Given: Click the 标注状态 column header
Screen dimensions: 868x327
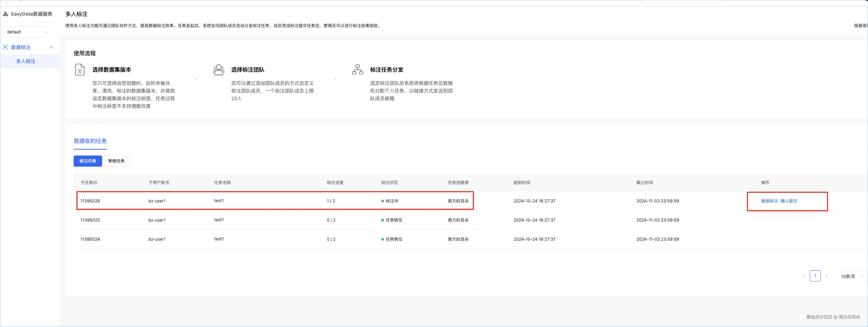Looking at the screenshot, I should 389,183.
